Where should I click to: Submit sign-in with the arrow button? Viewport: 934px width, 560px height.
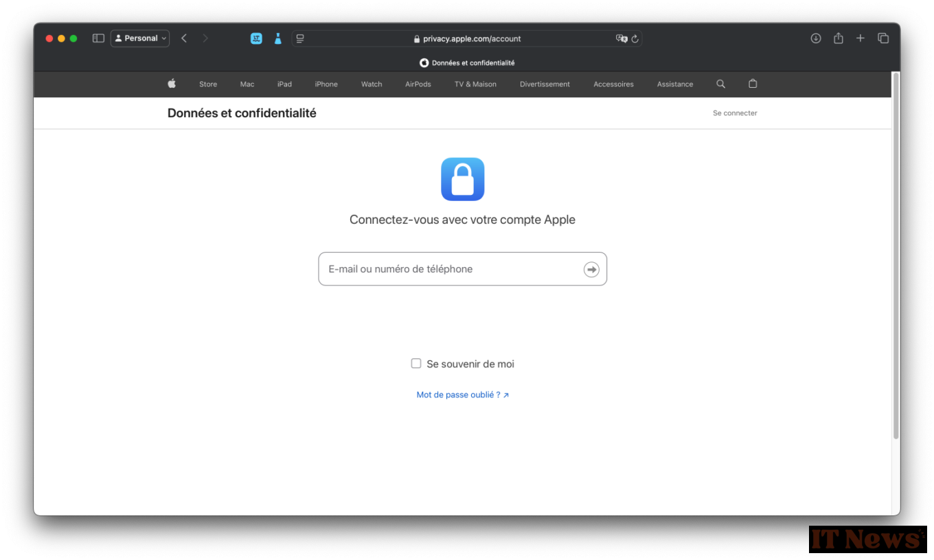tap(591, 270)
